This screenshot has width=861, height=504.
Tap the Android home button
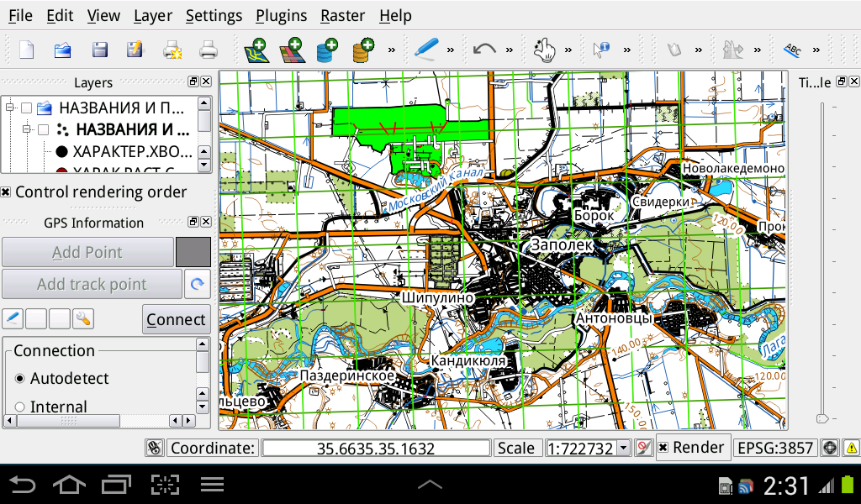70,484
